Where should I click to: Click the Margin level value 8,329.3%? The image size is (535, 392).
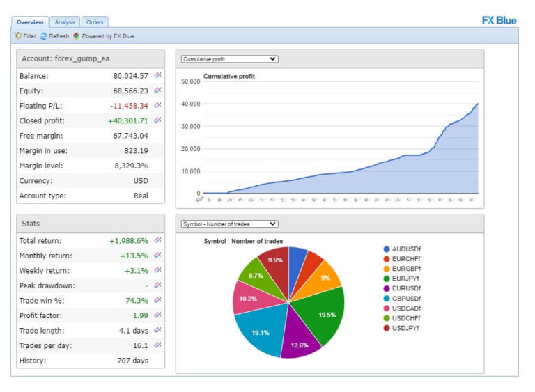click(132, 166)
